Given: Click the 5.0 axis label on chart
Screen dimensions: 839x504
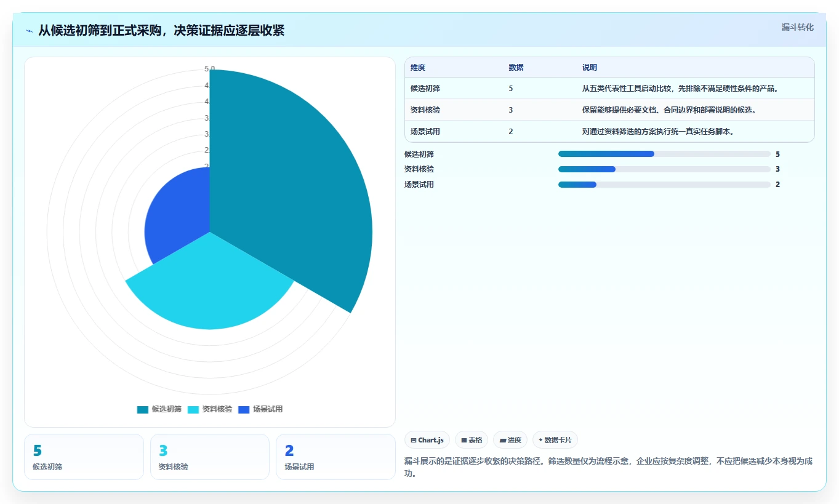Looking at the screenshot, I should pyautogui.click(x=210, y=69).
